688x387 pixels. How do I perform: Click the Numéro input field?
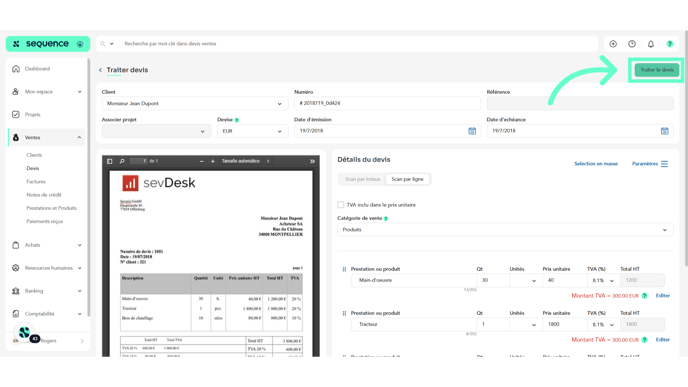pyautogui.click(x=387, y=103)
